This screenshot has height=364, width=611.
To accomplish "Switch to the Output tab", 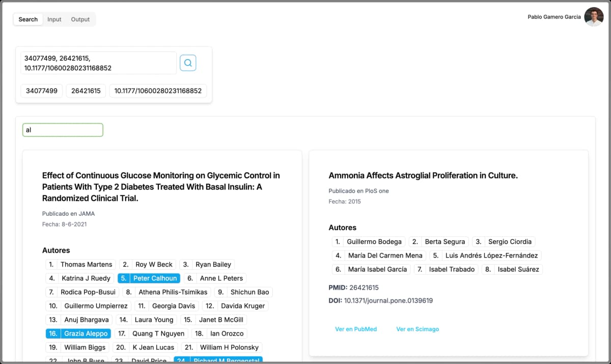I will click(x=80, y=19).
